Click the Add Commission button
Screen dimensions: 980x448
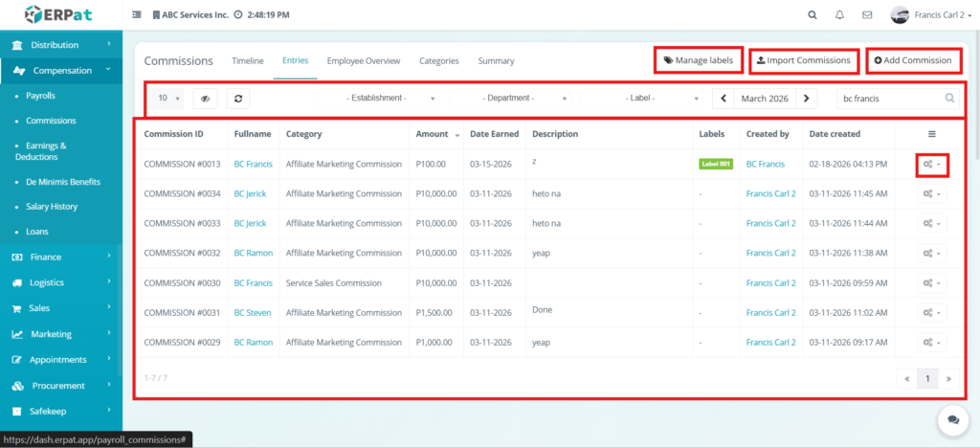913,60
